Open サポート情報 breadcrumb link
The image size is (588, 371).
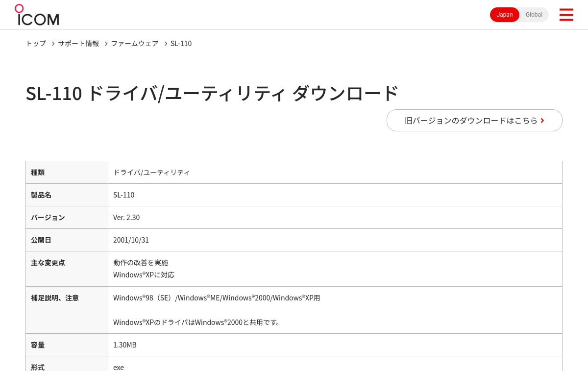(x=78, y=43)
